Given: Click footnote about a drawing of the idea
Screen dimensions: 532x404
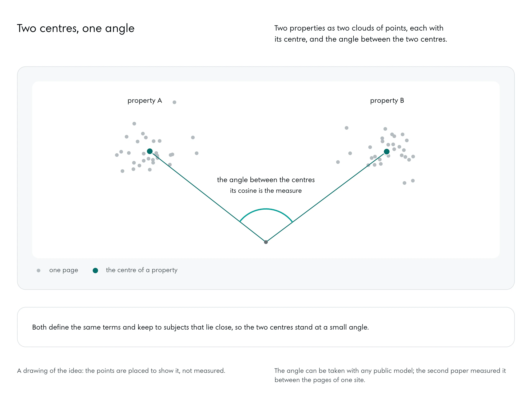Looking at the screenshot, I should 121,371.
